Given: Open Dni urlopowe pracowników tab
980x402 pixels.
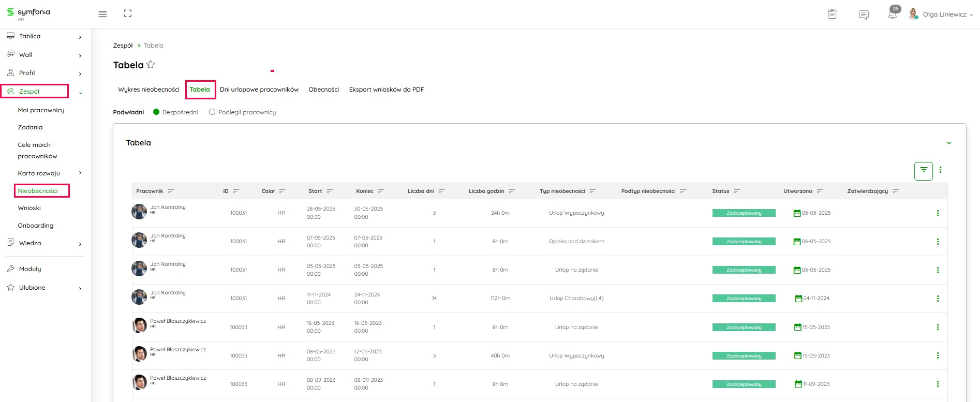Looking at the screenshot, I should [x=259, y=90].
